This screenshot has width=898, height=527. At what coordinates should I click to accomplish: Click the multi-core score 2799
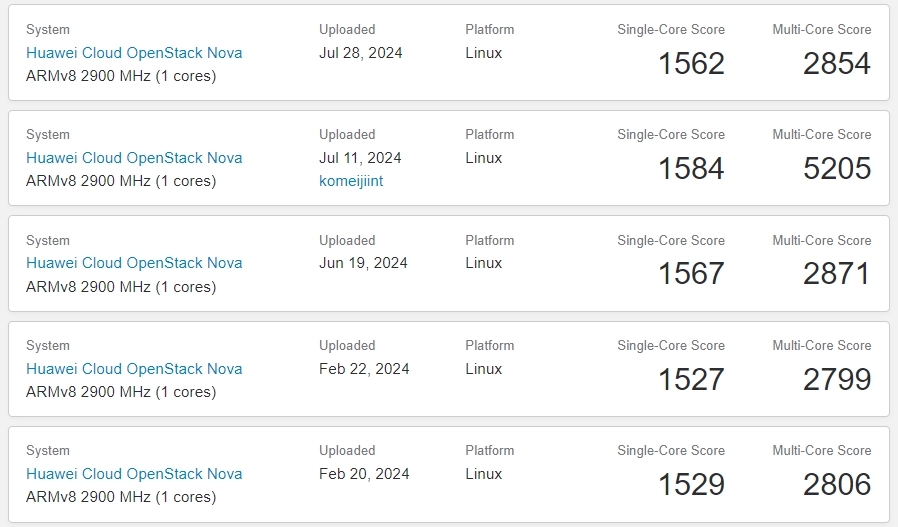(x=837, y=379)
